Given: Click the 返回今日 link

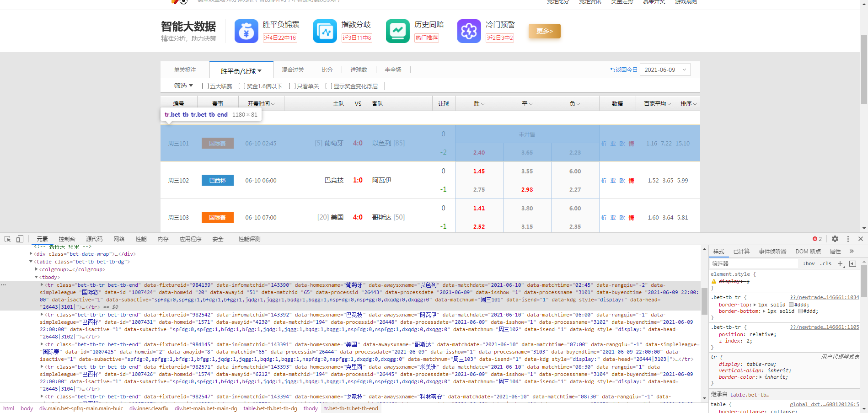Looking at the screenshot, I should pos(623,70).
